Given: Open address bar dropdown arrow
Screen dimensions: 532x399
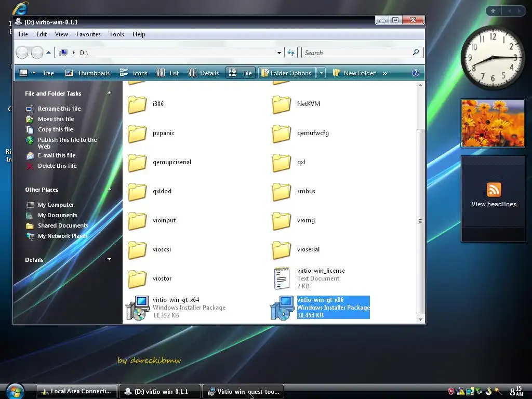Looking at the screenshot, I should click(x=279, y=52).
